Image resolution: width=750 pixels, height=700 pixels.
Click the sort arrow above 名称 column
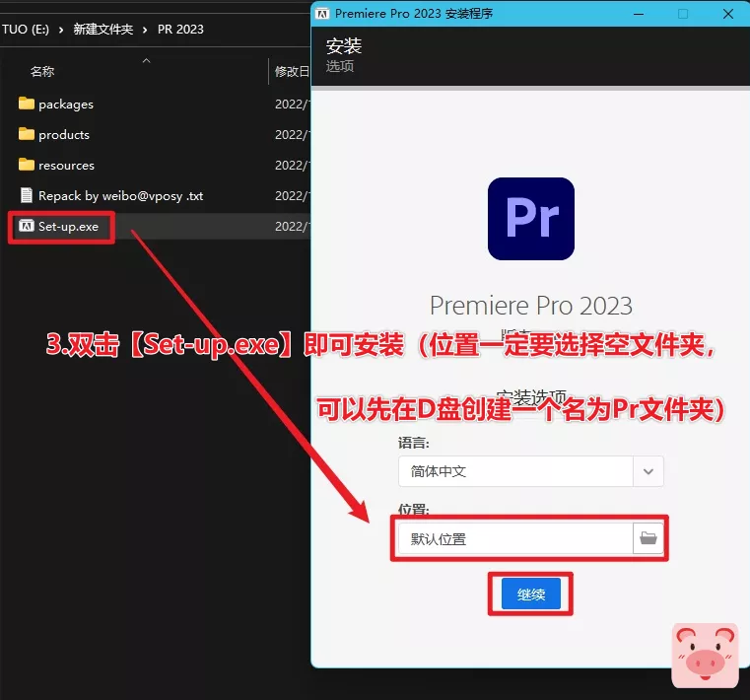tap(147, 61)
